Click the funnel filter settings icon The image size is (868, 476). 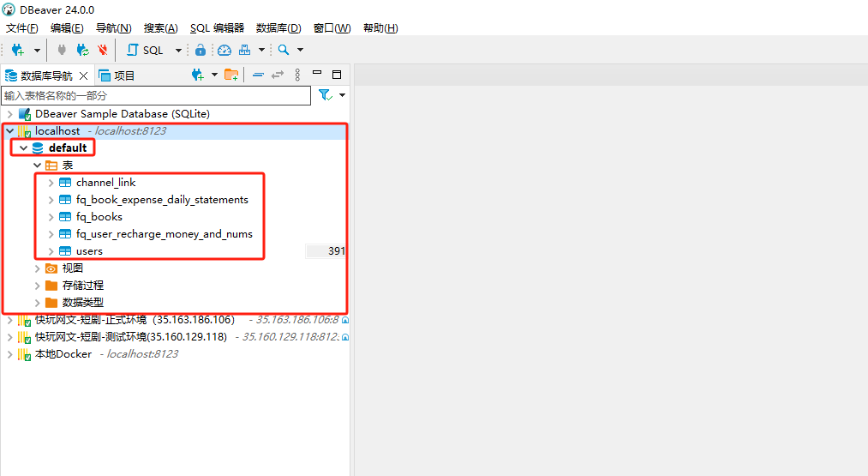pos(326,95)
